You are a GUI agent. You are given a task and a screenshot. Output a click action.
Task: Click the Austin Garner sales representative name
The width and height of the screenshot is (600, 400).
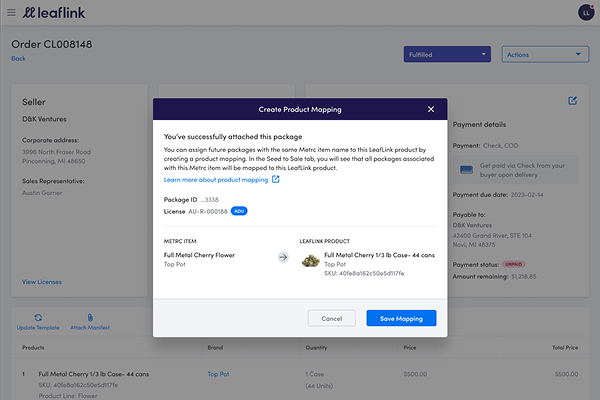pyautogui.click(x=42, y=193)
